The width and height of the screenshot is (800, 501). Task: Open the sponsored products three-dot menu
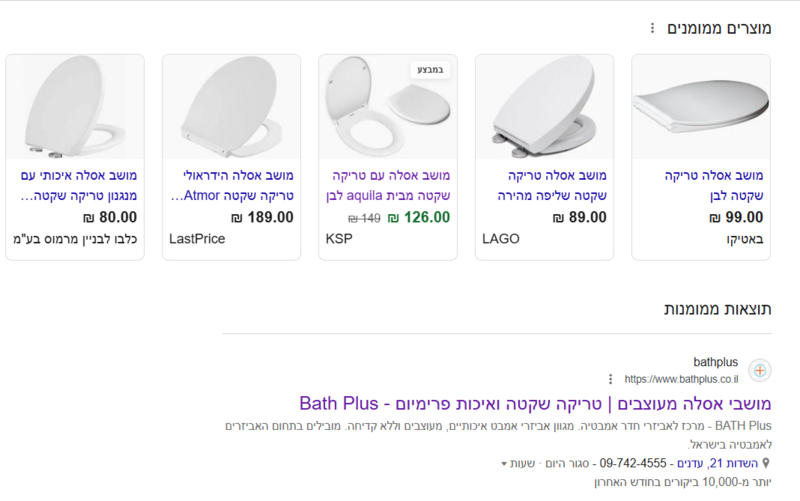pos(652,28)
